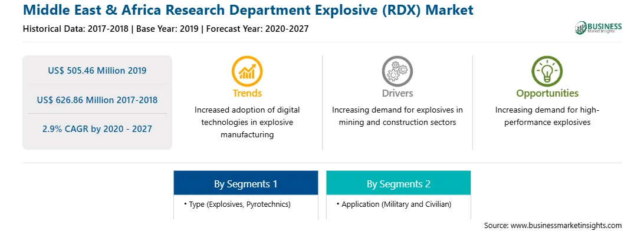Click the Business Market Insights logo
The image size is (644, 231).
point(598,28)
